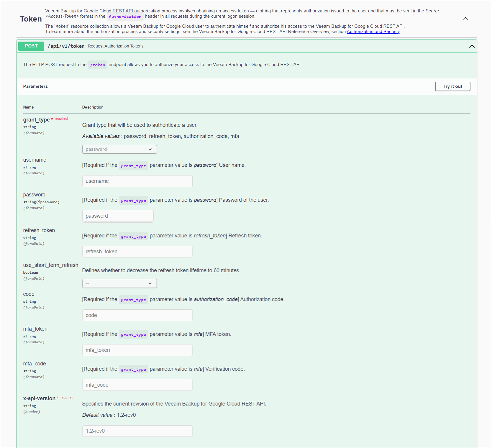Viewport: 492px width, 448px height.
Task: Click the password input field
Action: 118,216
